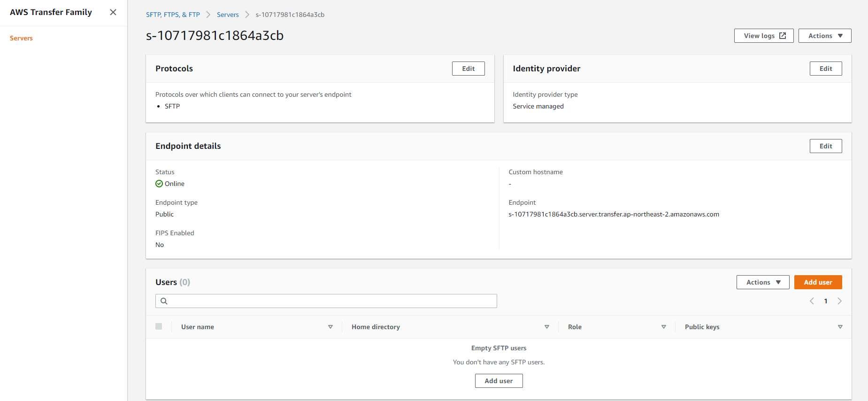Click the Home directory column header
This screenshot has width=868, height=401.
[376, 327]
